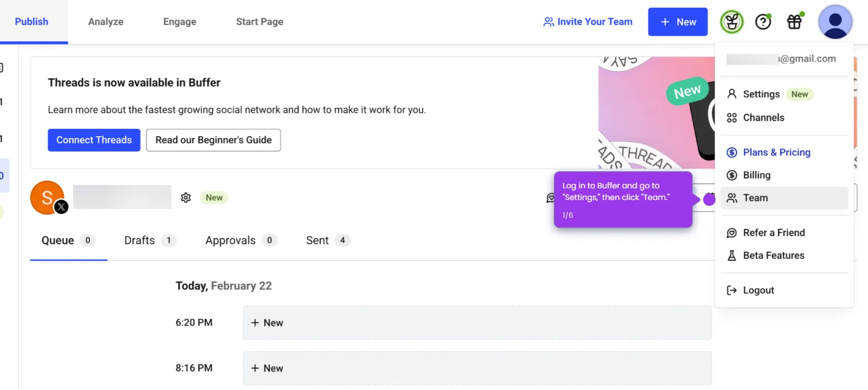Image resolution: width=868 pixels, height=390 pixels.
Task: Add new post at 6:20 PM slot
Action: coord(477,323)
